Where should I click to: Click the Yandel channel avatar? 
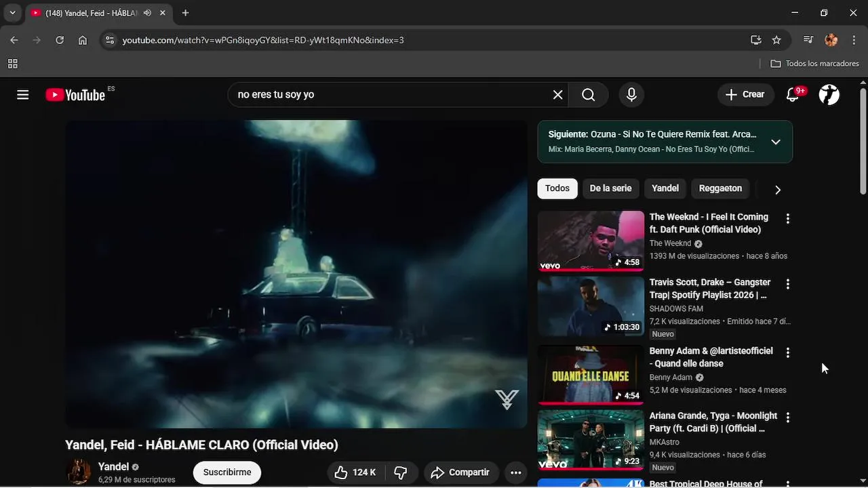point(79,472)
